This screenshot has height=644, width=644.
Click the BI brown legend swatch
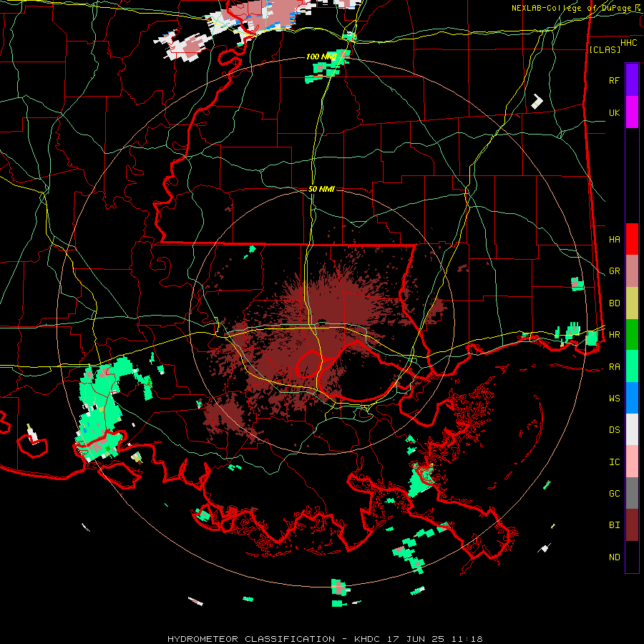(x=632, y=525)
